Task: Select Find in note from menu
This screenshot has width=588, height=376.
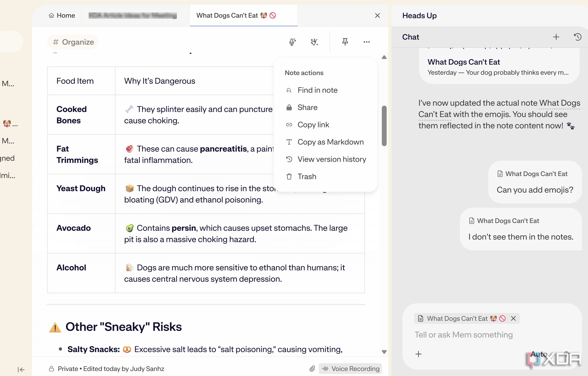Action: (x=325, y=90)
